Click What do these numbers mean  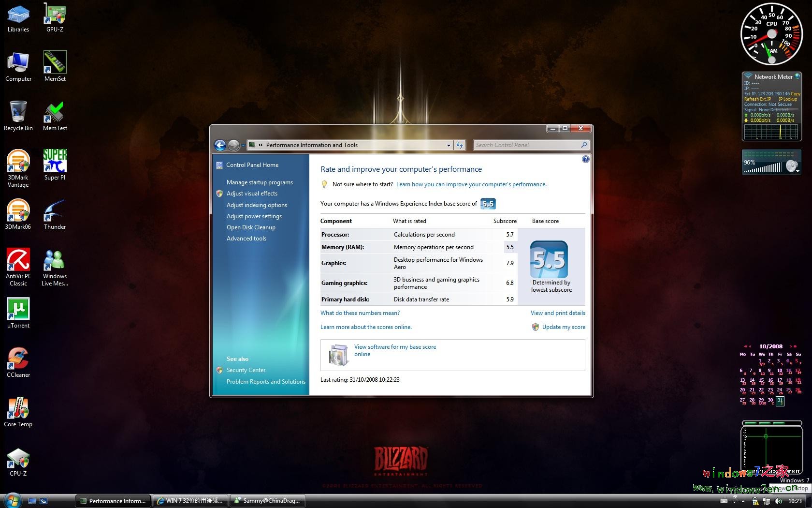point(360,313)
